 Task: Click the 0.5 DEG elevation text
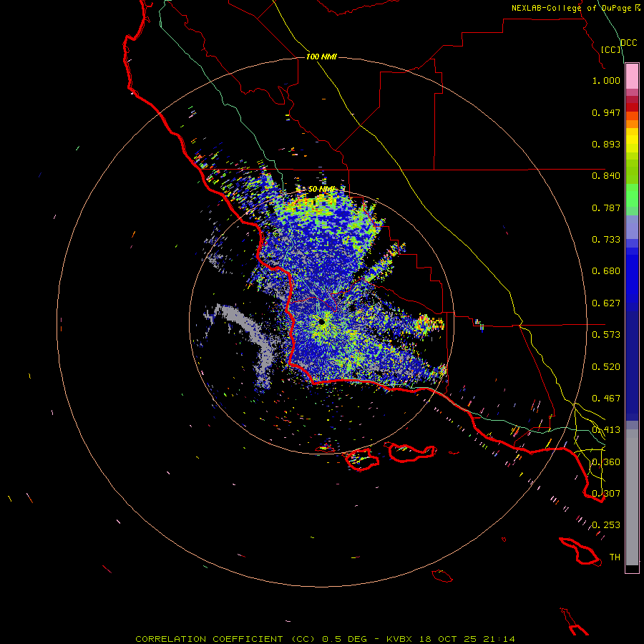coord(346,639)
